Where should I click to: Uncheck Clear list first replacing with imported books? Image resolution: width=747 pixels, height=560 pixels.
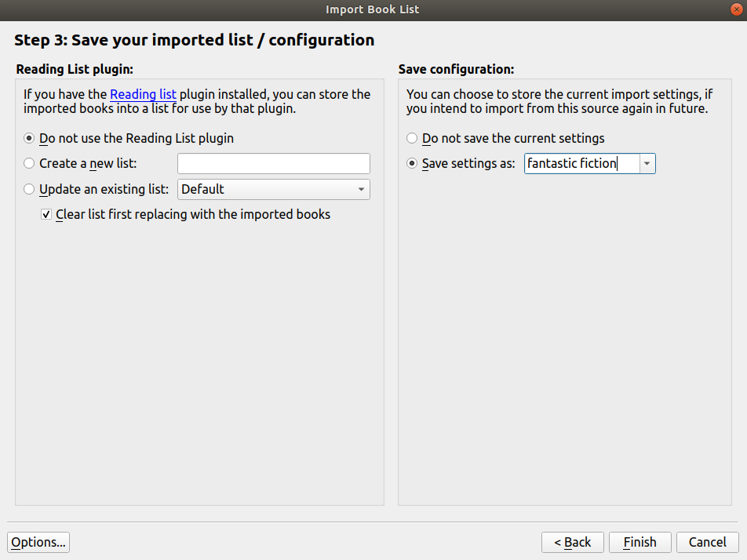pyautogui.click(x=47, y=214)
